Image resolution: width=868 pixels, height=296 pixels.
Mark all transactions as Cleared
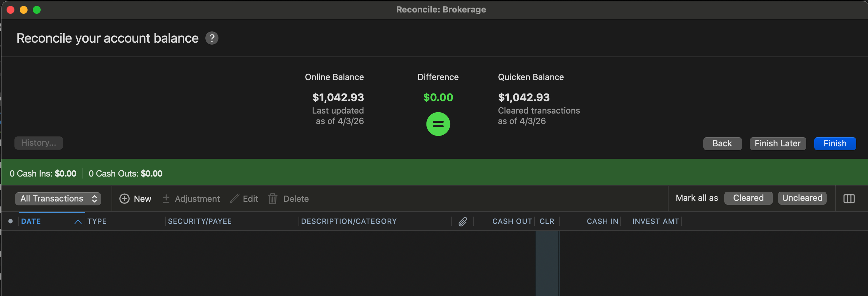point(748,198)
